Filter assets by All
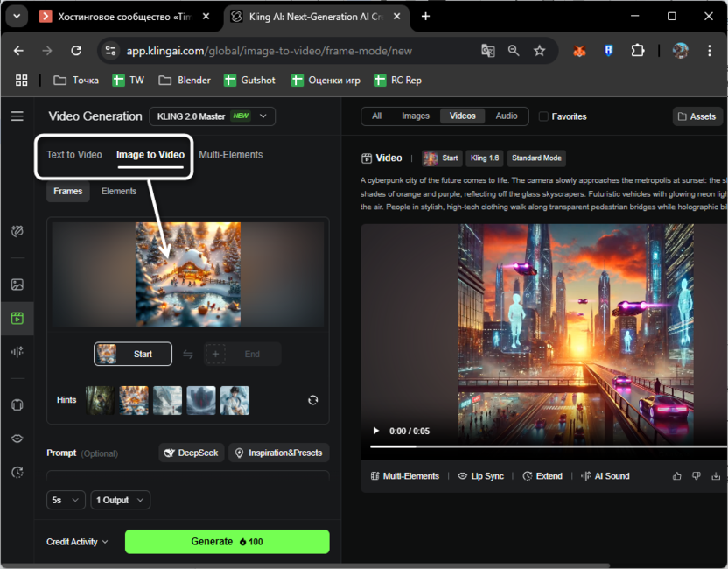The width and height of the screenshot is (728, 569). pos(376,116)
